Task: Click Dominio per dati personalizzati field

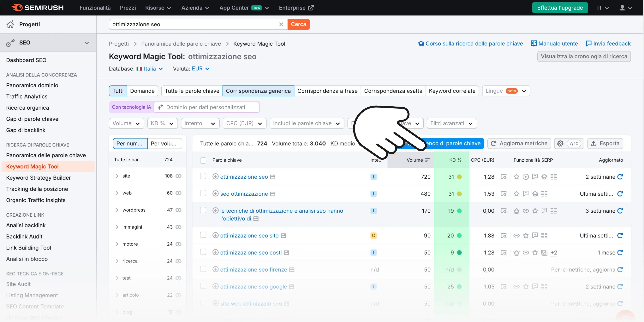Action: point(207,107)
